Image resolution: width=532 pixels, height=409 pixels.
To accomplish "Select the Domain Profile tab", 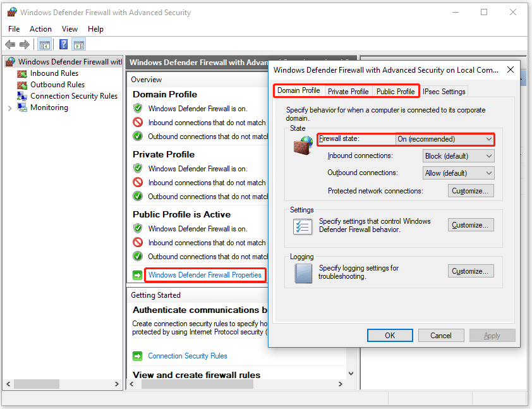I will pyautogui.click(x=299, y=90).
